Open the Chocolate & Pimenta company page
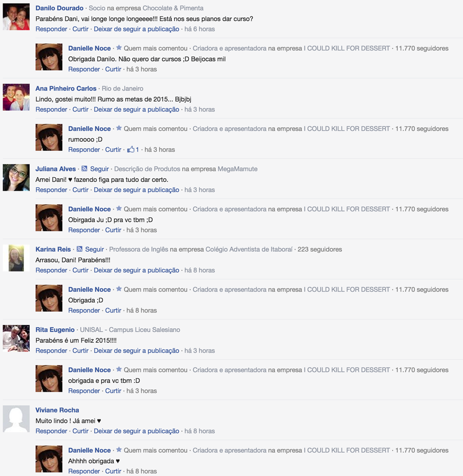Viewport: 463px width, 476px height. (x=173, y=8)
